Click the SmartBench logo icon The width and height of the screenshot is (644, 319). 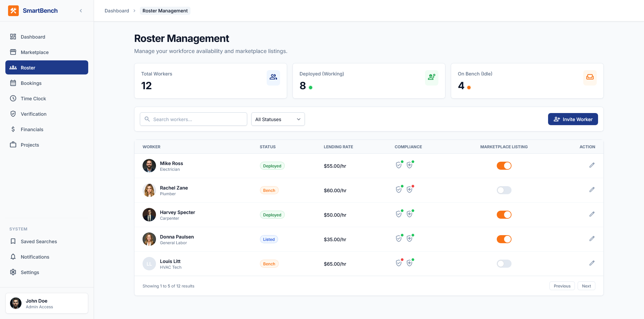point(13,11)
